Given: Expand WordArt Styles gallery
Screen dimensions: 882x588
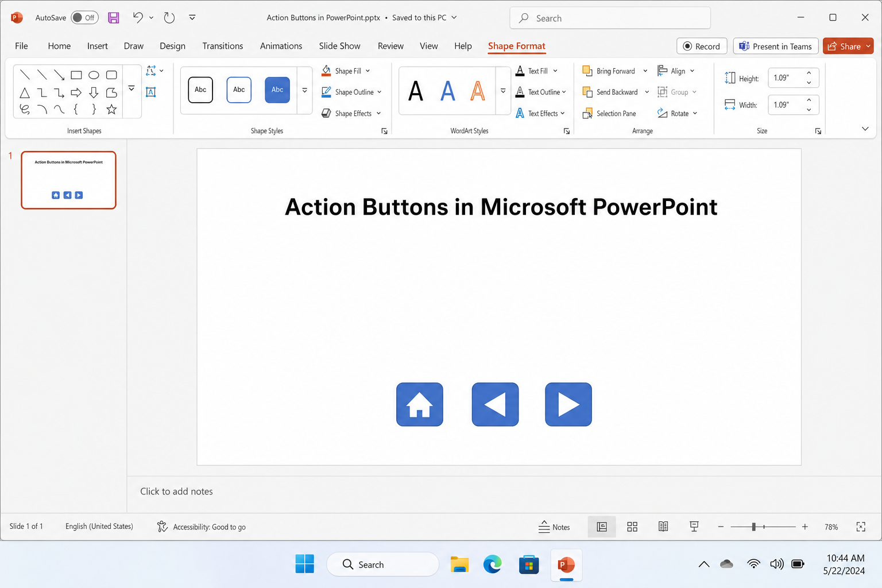Looking at the screenshot, I should [503, 90].
